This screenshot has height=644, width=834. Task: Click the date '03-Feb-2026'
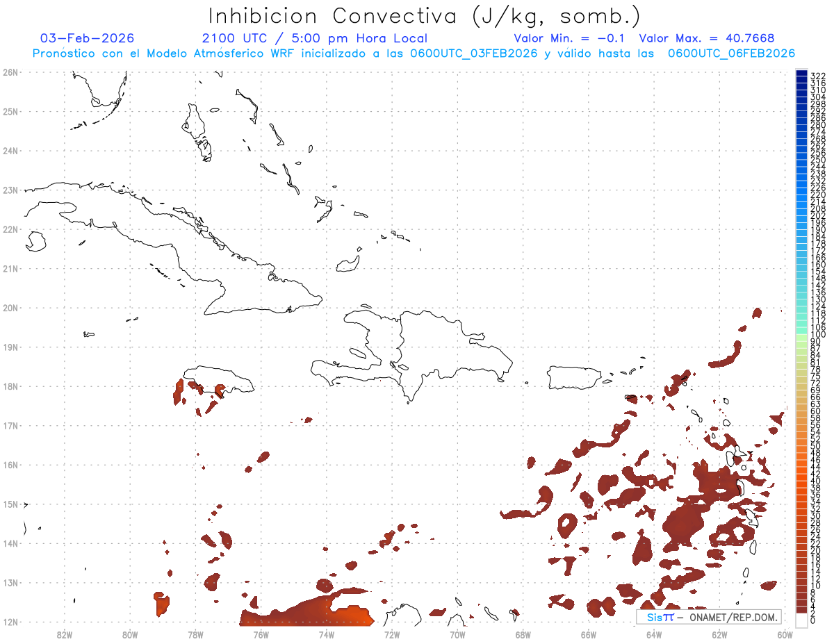[88, 38]
